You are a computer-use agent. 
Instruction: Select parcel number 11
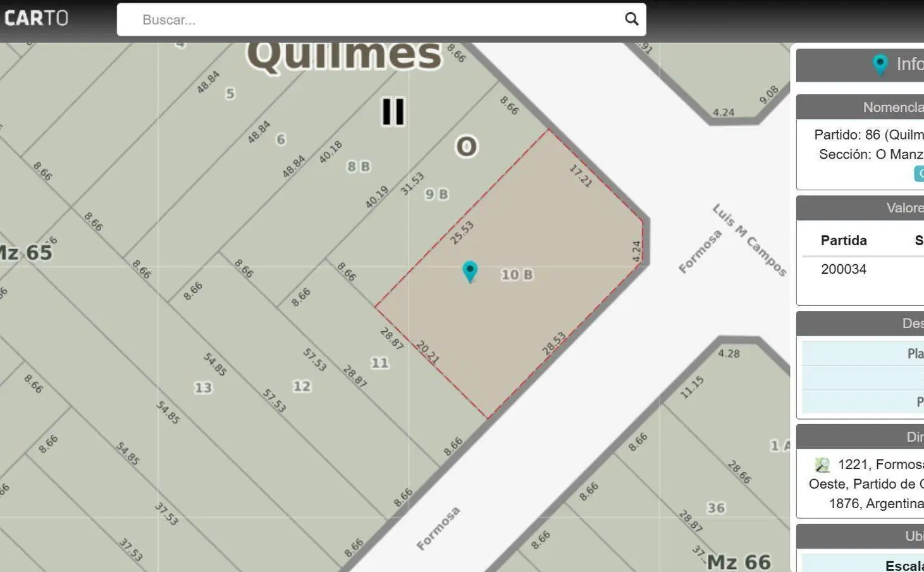click(379, 363)
